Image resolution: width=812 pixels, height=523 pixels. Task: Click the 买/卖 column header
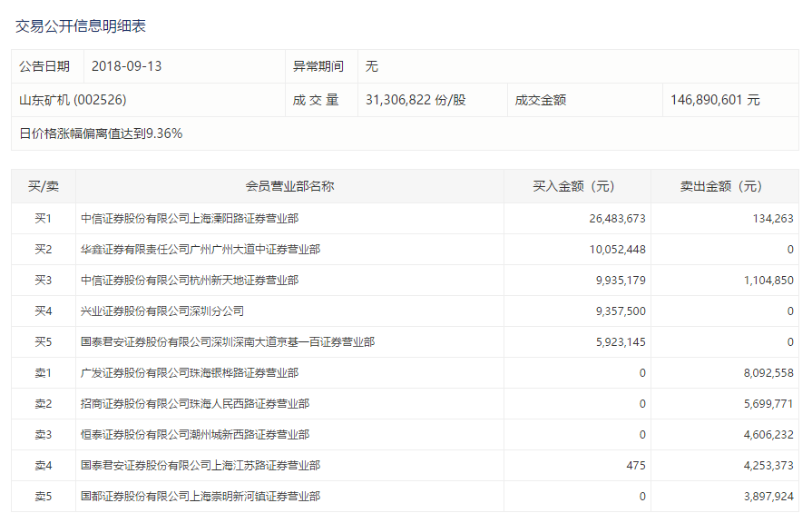point(44,186)
